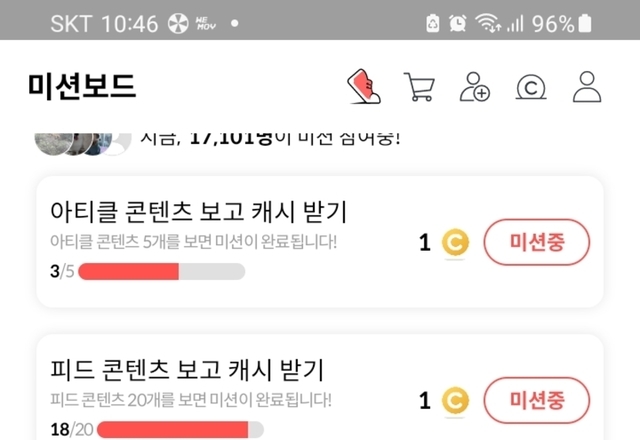Open the user profile icon
Image resolution: width=640 pixels, height=440 pixels.
(587, 87)
